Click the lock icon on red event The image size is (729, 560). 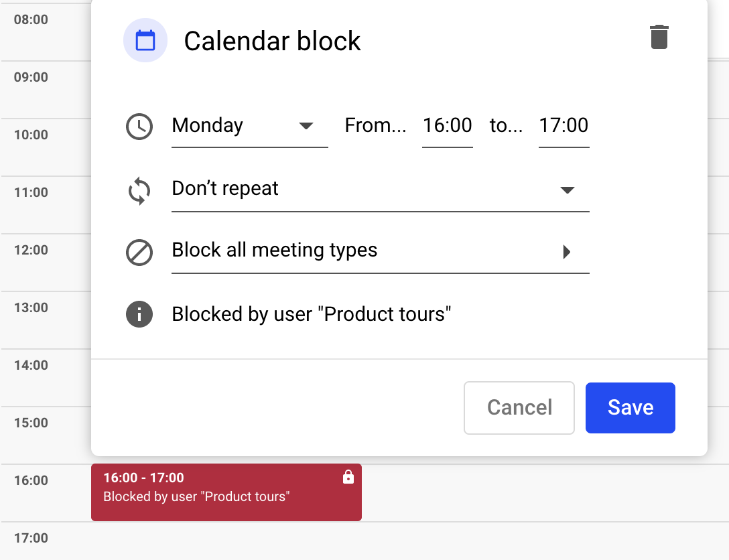(x=348, y=478)
